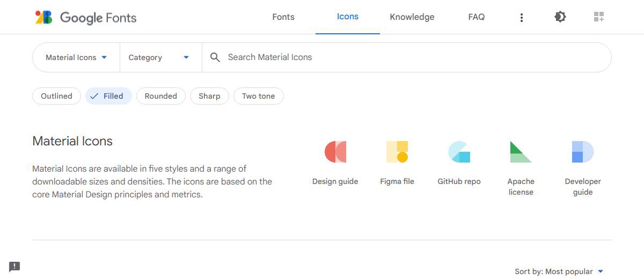Open the selected families grid icon

(x=599, y=17)
